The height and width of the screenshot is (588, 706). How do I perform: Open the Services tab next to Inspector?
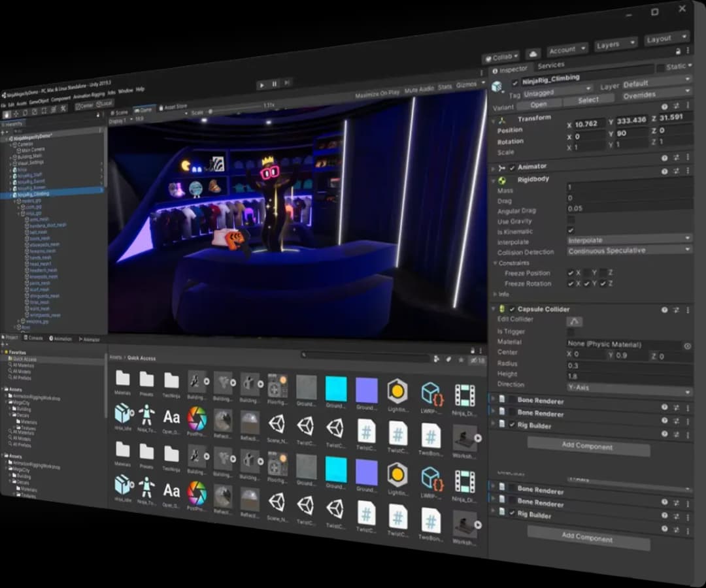(x=550, y=65)
